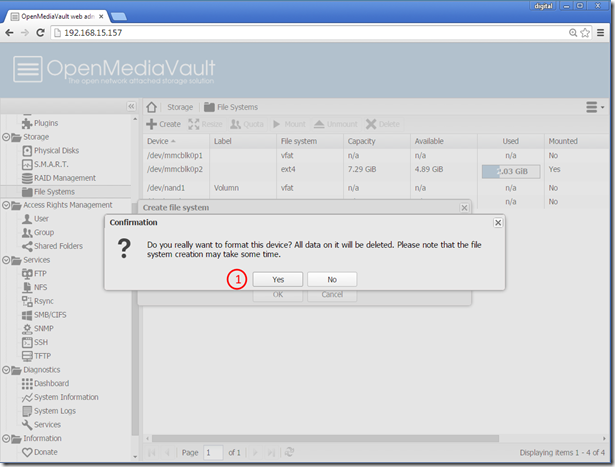Collapse the navigation sidebar panel

131,106
